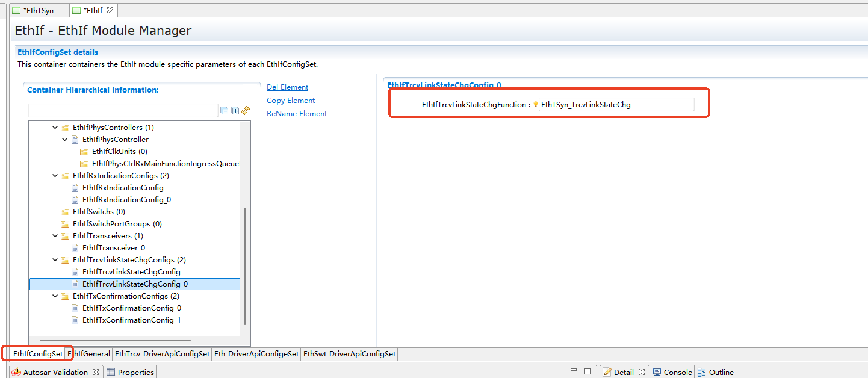This screenshot has width=868, height=378.
Task: Click the ReName Element link
Action: 296,113
